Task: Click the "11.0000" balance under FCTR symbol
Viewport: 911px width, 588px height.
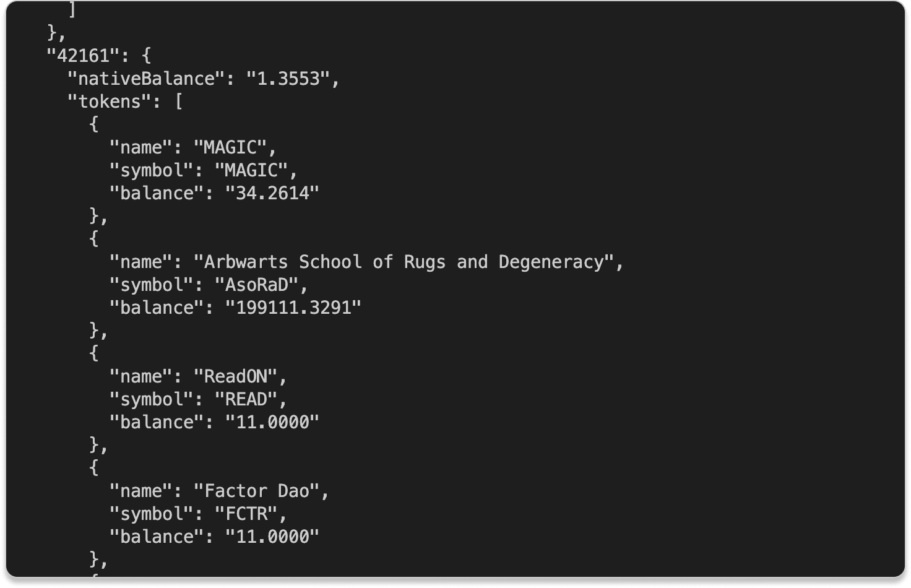Action: 272,537
